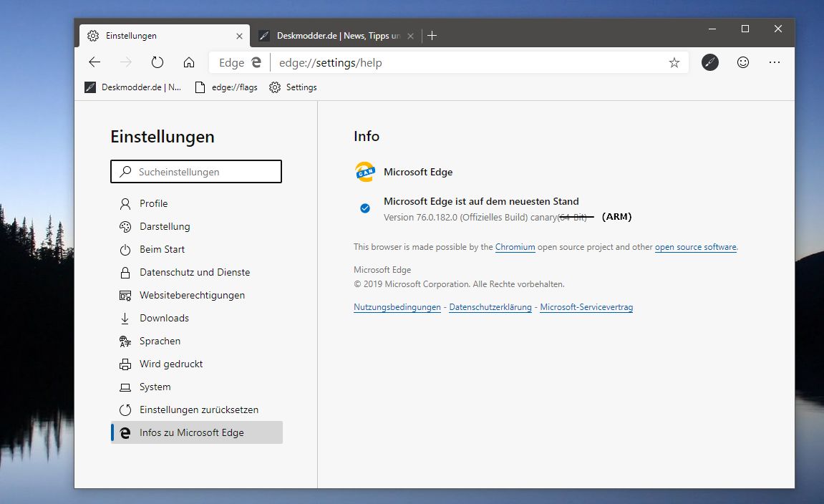The image size is (824, 504).
Task: Open the Microsoft-Servicevertrag link
Action: pyautogui.click(x=586, y=307)
